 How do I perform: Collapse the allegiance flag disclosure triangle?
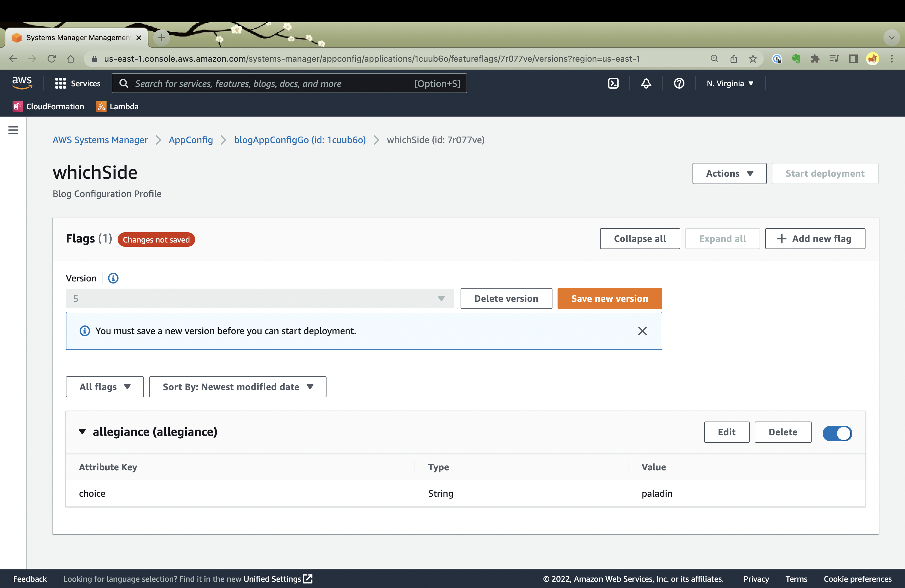click(83, 432)
